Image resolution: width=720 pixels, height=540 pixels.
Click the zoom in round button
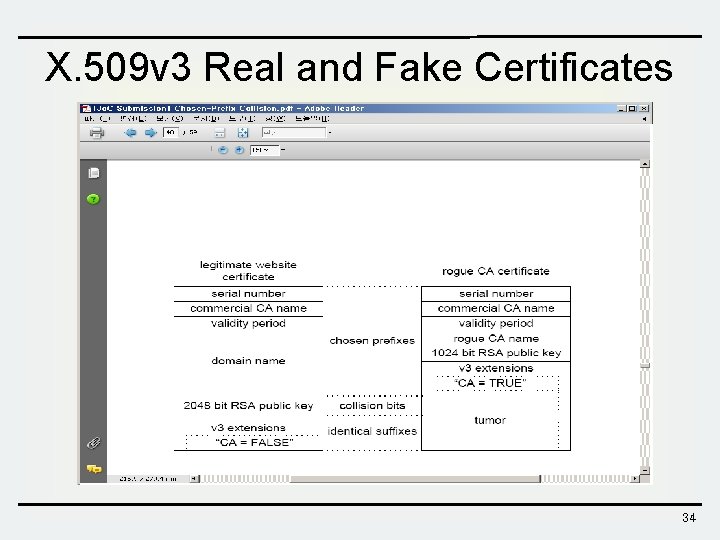click(239, 150)
